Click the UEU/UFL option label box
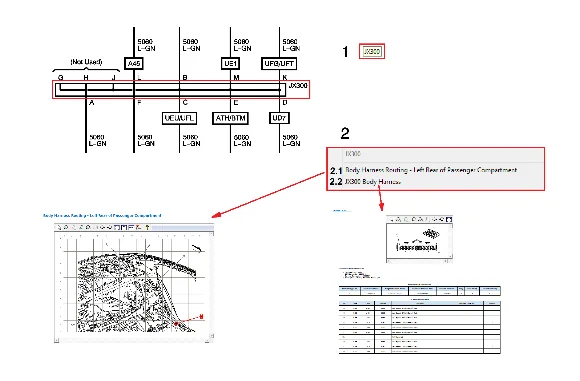 click(x=179, y=118)
